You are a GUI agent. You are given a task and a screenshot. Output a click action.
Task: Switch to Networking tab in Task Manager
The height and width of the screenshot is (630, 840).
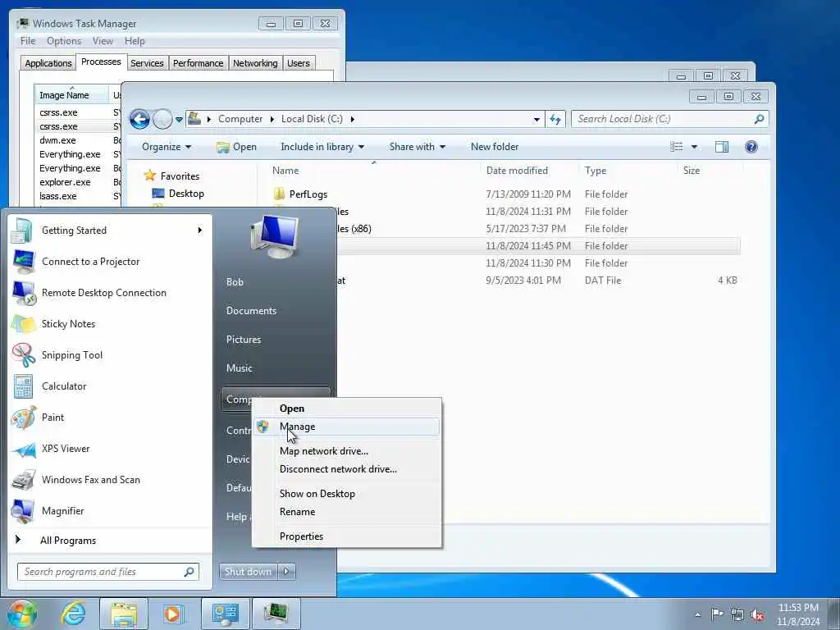tap(255, 63)
